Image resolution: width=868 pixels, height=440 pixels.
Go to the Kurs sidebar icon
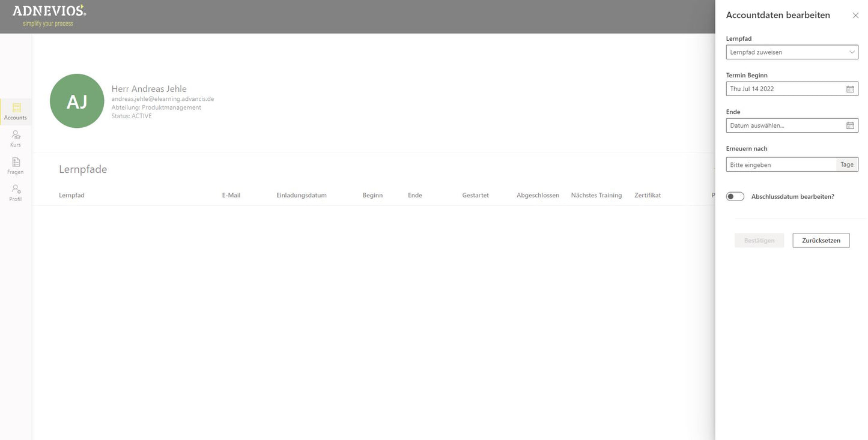[16, 139]
